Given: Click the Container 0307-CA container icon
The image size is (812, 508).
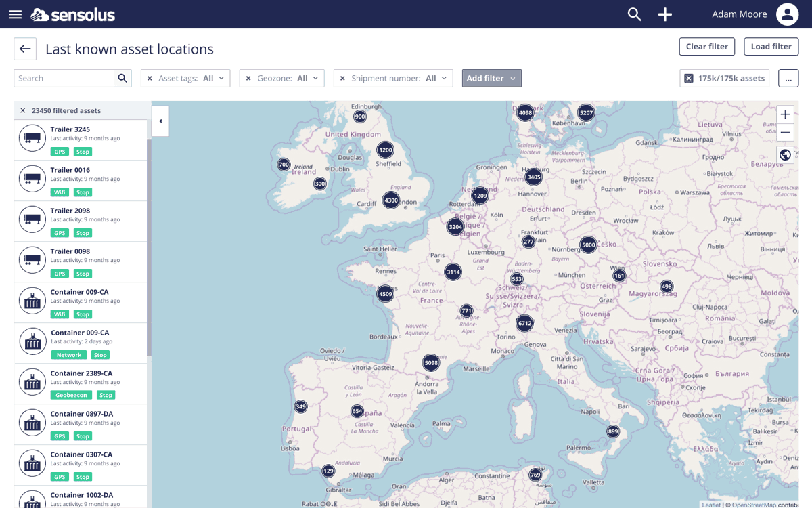Looking at the screenshot, I should 32,463.
